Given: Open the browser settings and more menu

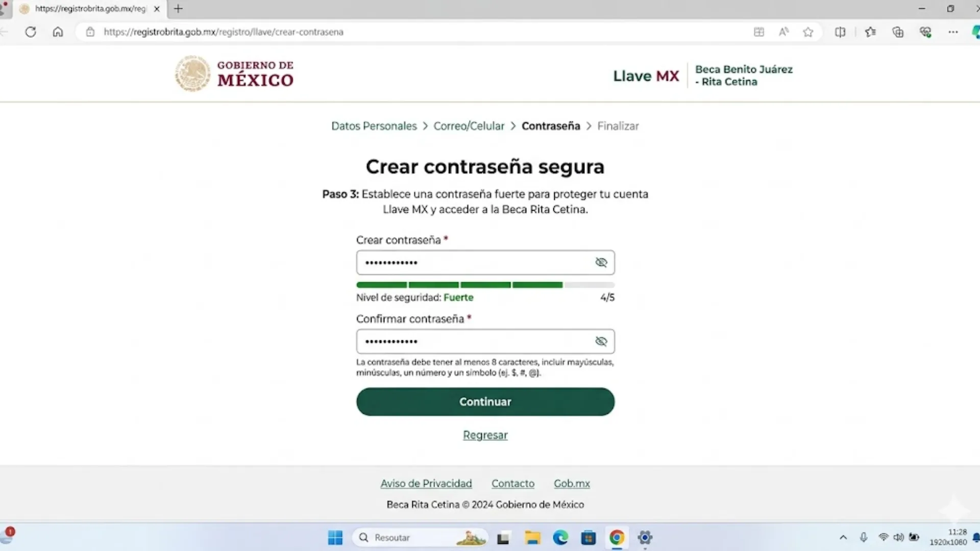Looking at the screenshot, I should (x=953, y=32).
